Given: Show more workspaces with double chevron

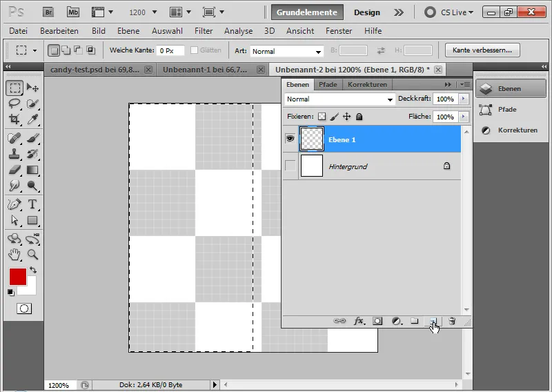Looking at the screenshot, I should 399,12.
